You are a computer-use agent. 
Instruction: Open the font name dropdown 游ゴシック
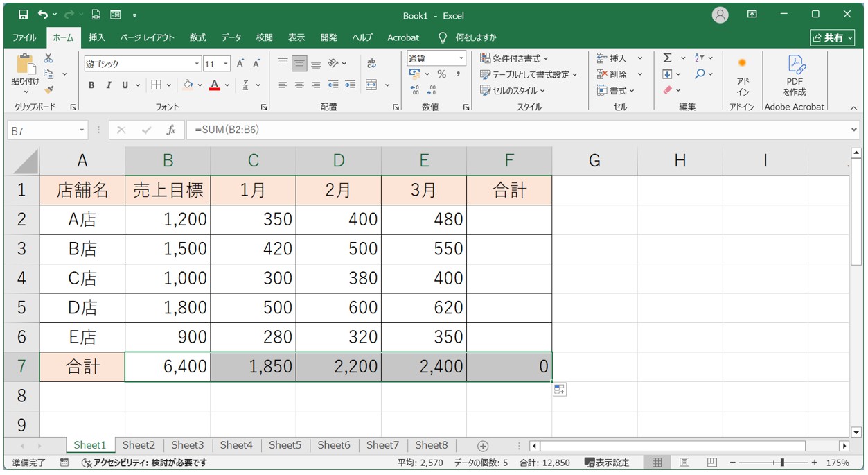click(x=197, y=64)
